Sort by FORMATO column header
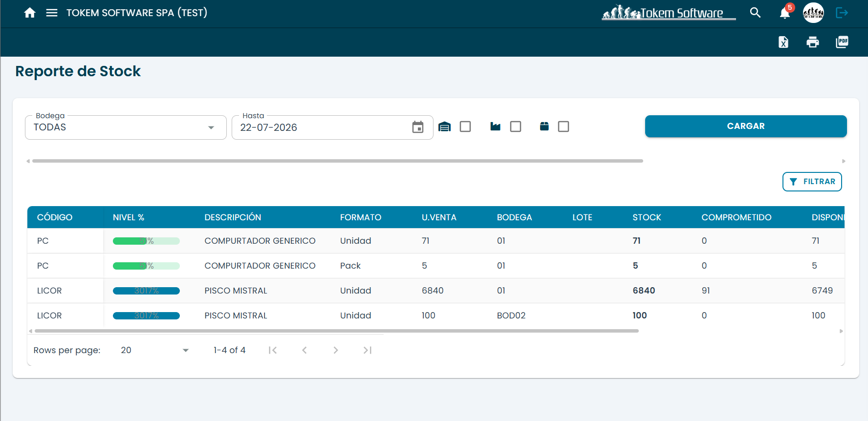868x421 pixels. [x=361, y=217]
